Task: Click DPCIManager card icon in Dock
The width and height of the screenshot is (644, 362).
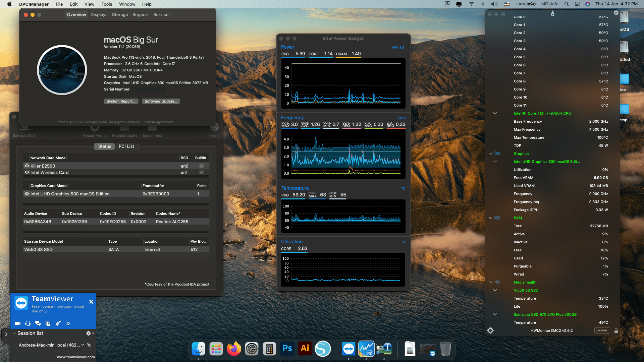Action: point(384,349)
